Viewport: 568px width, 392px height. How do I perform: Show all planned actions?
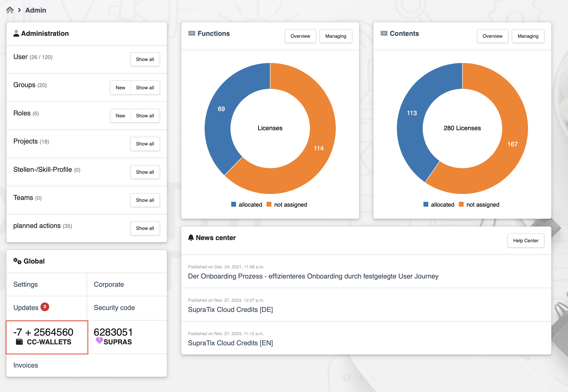(x=145, y=228)
